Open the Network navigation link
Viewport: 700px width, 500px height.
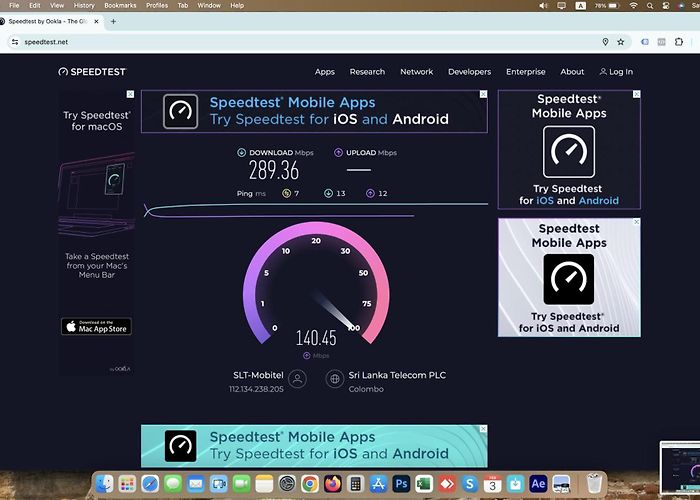417,72
